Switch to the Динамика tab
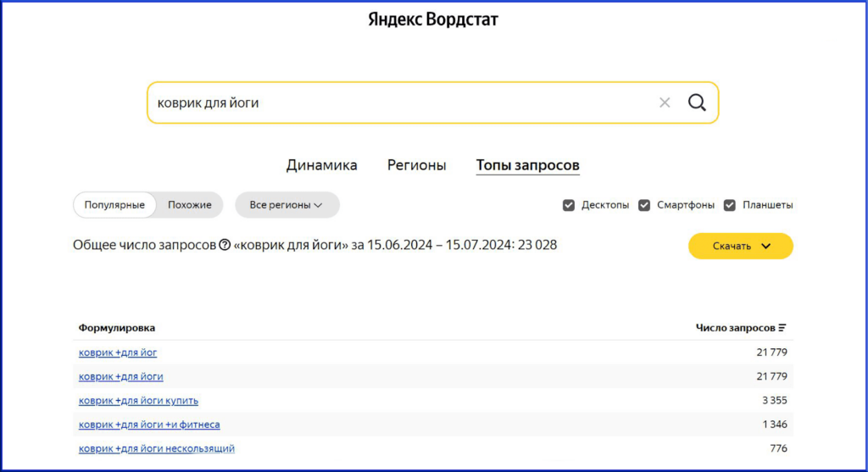The width and height of the screenshot is (868, 472). [x=321, y=165]
